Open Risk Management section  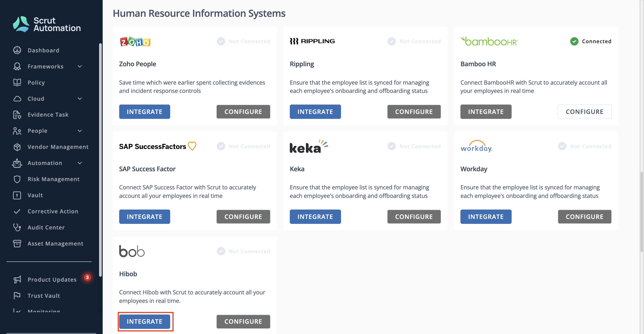point(53,179)
